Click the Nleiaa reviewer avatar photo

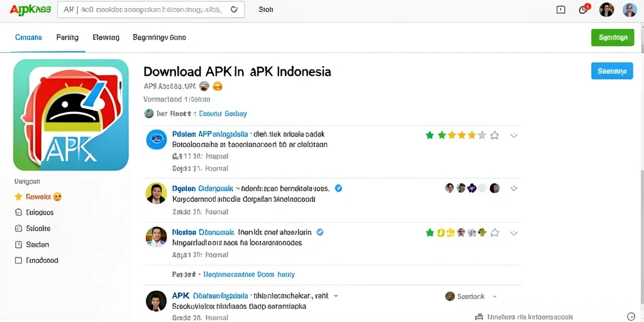[x=157, y=237]
